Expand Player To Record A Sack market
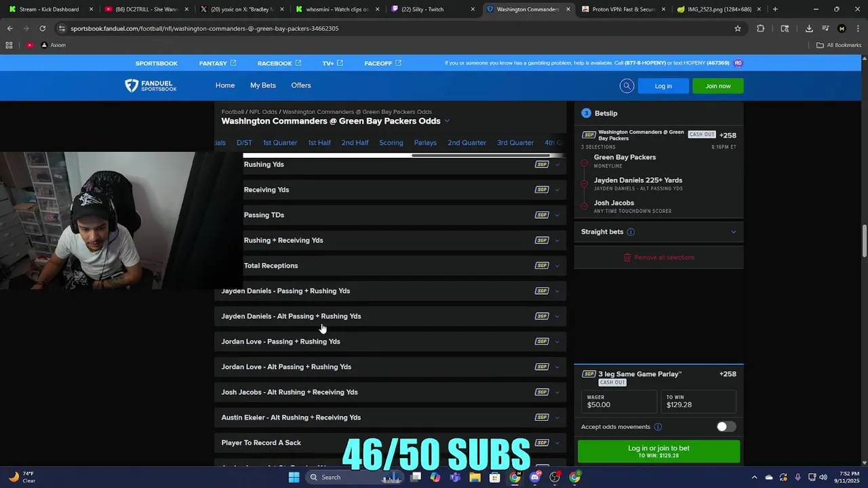The width and height of the screenshot is (868, 488). [390, 443]
